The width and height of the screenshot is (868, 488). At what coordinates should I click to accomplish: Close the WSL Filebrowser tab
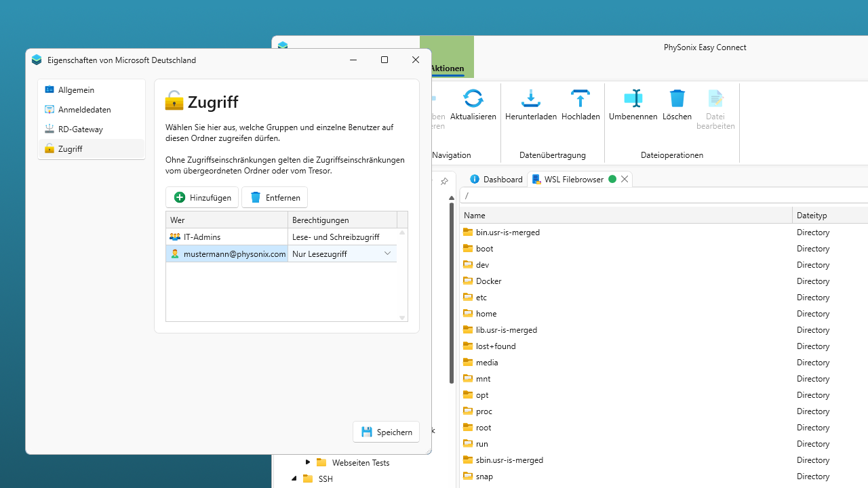coord(625,179)
